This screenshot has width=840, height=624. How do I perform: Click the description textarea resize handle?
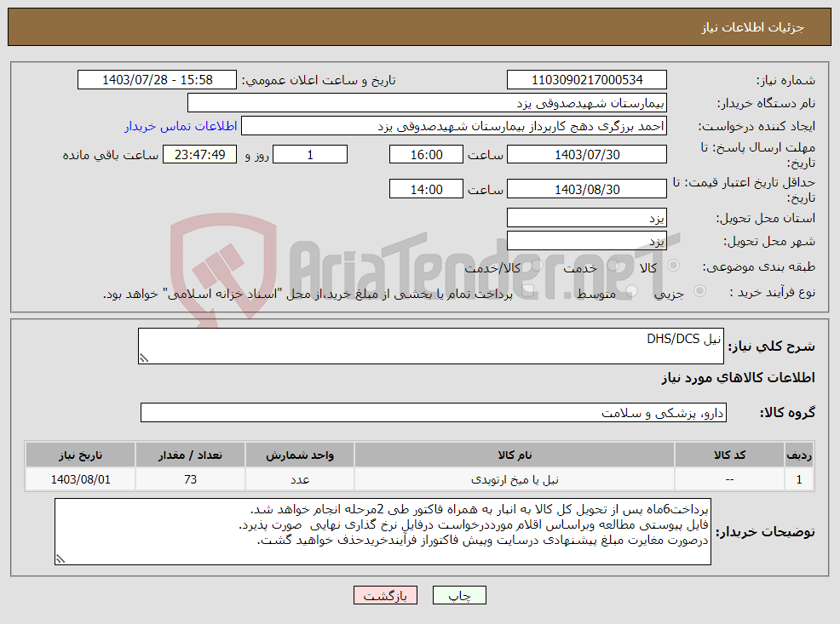(x=143, y=358)
